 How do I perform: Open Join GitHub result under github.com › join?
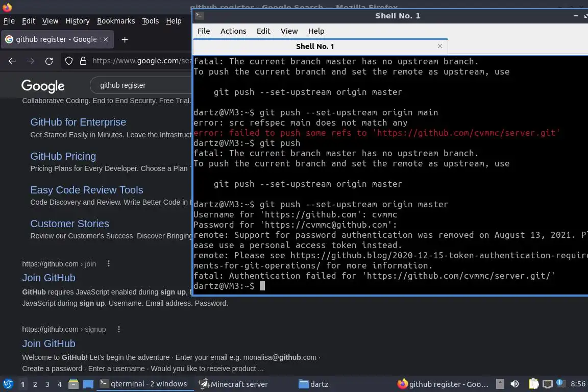[49, 278]
